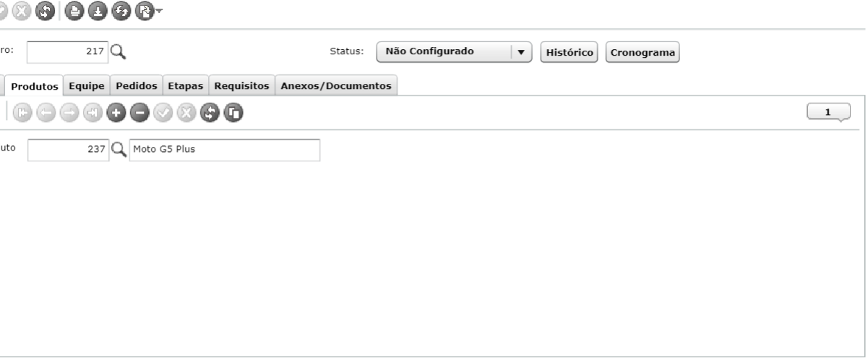Click the copy/duplicate icon in Produtos toolbar
This screenshot has height=361, width=868.
(233, 112)
